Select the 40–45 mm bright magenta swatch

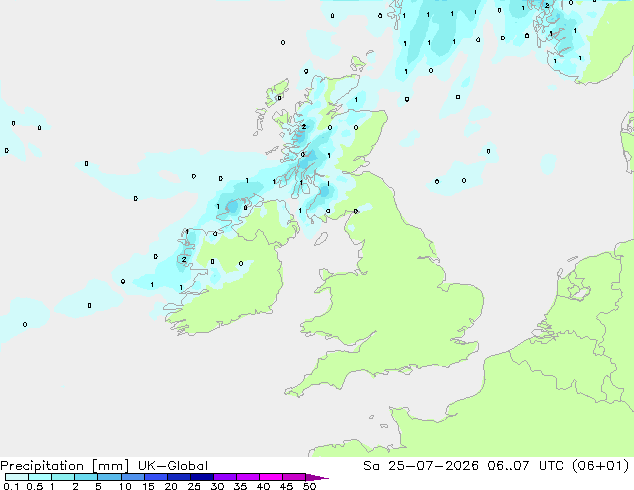[271, 477]
